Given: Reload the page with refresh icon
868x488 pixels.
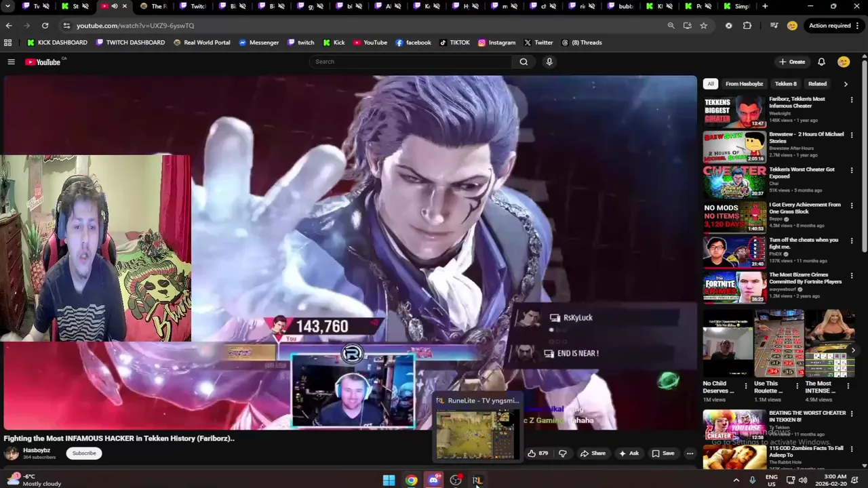Looking at the screenshot, I should (x=45, y=26).
